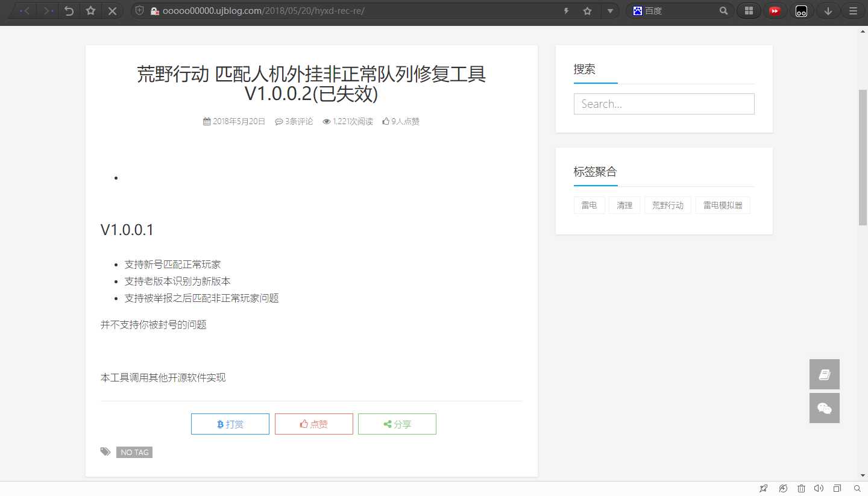The width and height of the screenshot is (868, 496).
Task: Click the red video extension icon
Action: (x=775, y=11)
